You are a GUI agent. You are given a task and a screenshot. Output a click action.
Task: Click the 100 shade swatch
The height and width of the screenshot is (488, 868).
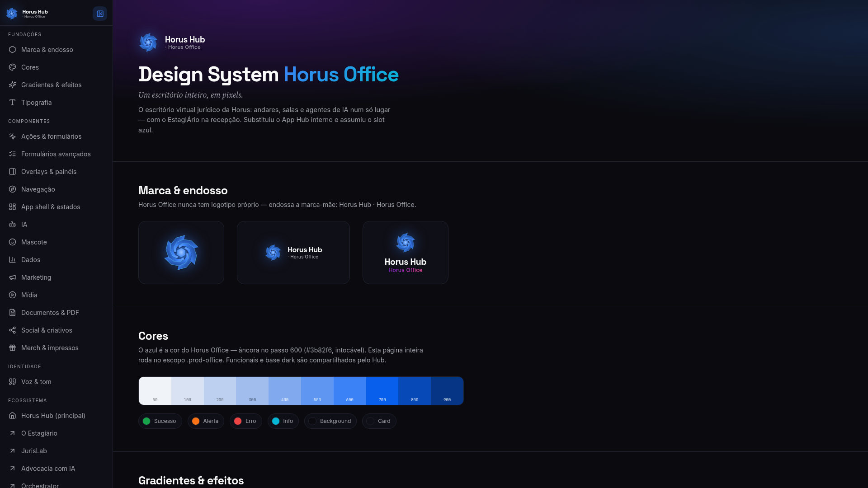click(188, 391)
